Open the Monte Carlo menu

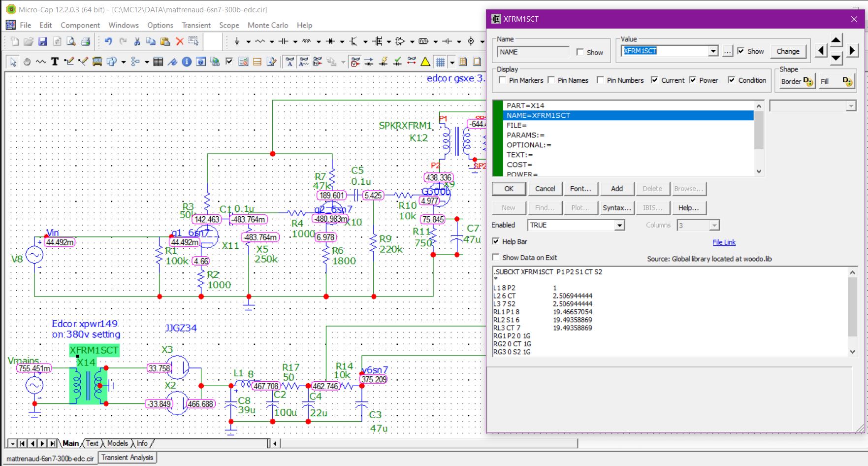pos(268,25)
